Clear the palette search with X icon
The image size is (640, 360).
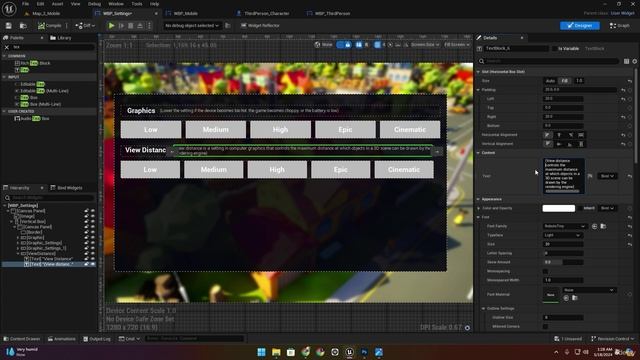click(x=7, y=47)
